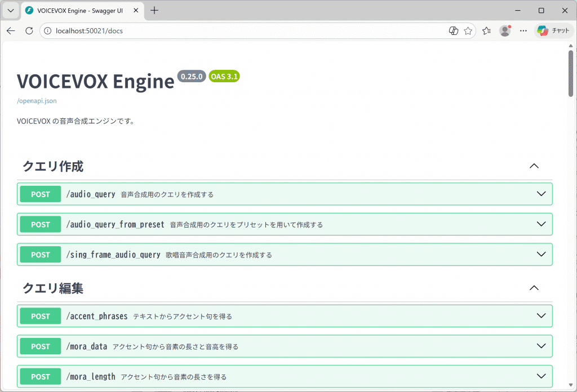577x392 pixels.
Task: View site information icon in address bar
Action: coord(47,31)
